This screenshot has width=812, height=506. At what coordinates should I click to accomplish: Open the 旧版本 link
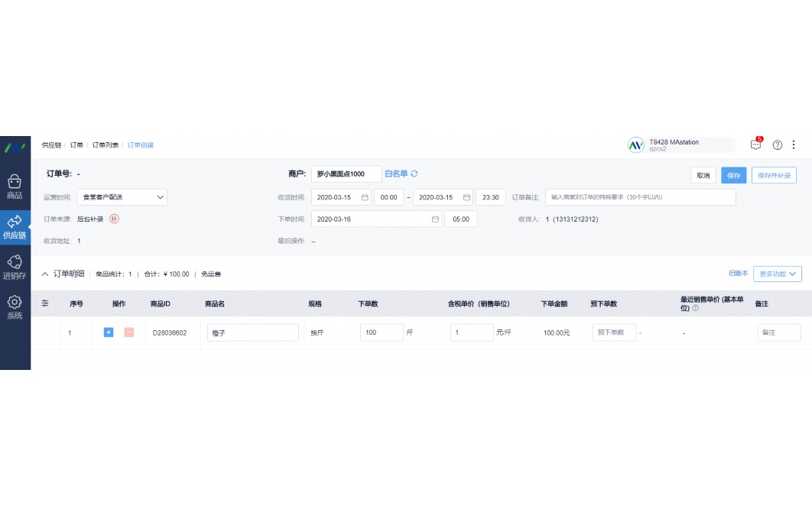tap(739, 274)
